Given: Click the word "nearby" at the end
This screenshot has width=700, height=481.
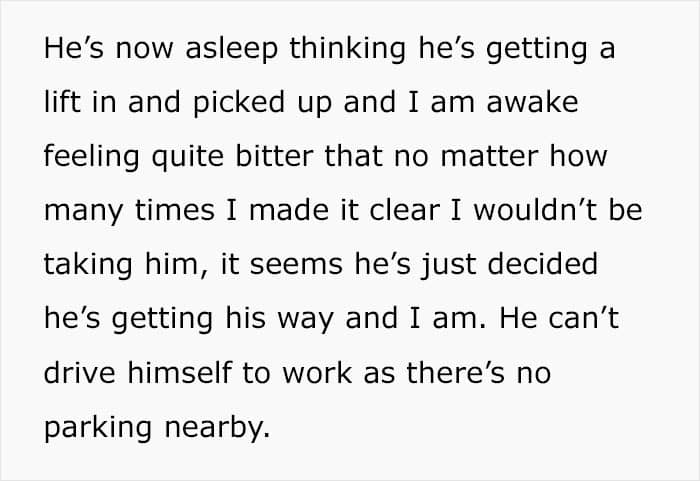Looking at the screenshot, I should click(x=217, y=428).
